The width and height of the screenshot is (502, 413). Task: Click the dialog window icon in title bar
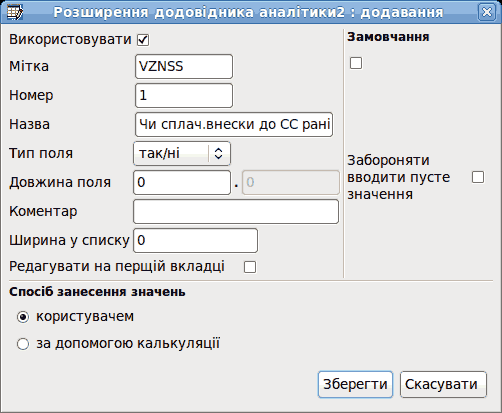[15, 12]
